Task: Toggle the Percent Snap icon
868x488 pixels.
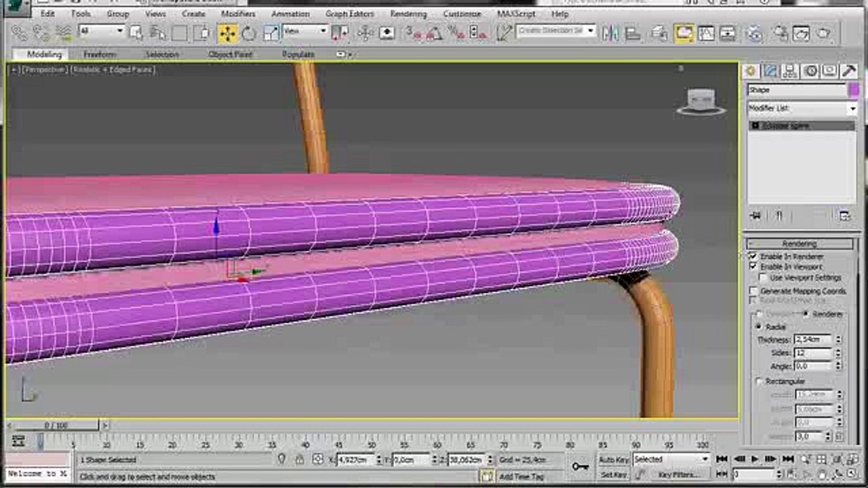Action: pos(456,32)
